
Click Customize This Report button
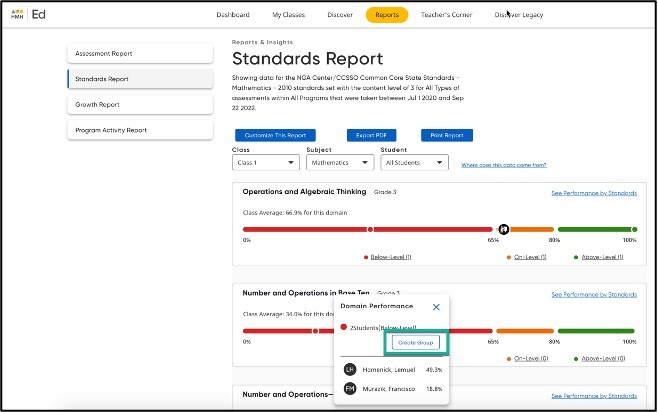coord(275,135)
